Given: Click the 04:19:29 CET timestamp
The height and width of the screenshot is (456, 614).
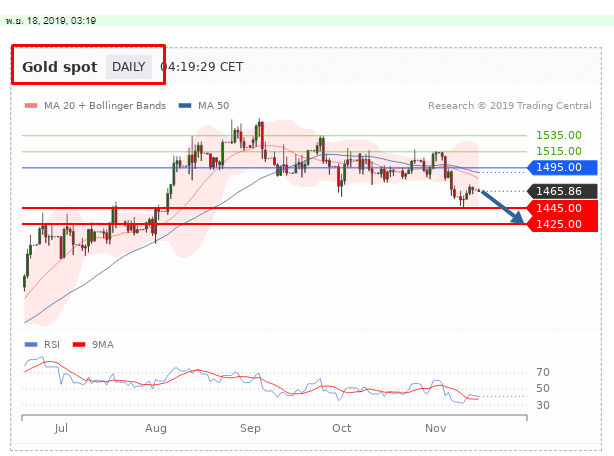Looking at the screenshot, I should 202,67.
